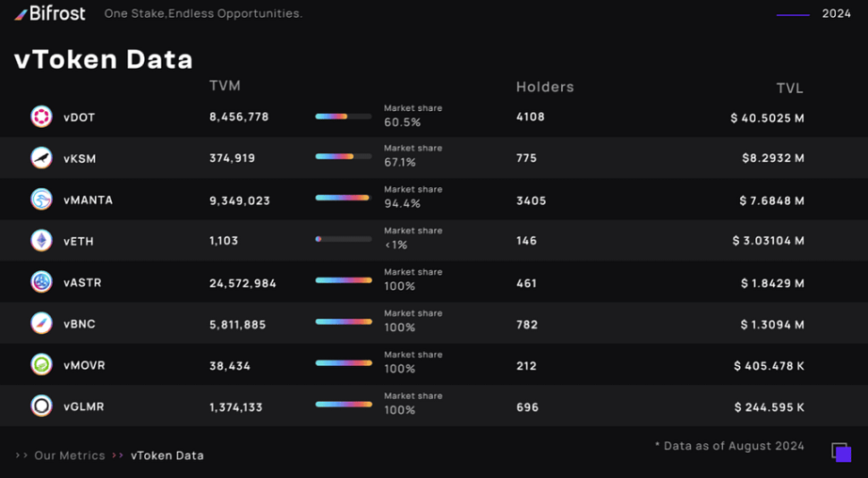Click the vKSM token icon
This screenshot has width=868, height=478.
click(x=41, y=158)
